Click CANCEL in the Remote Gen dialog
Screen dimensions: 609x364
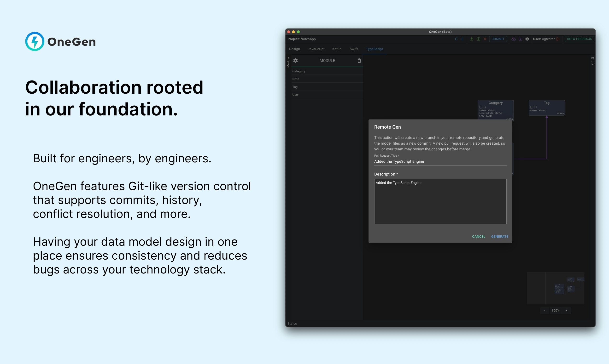(x=479, y=236)
